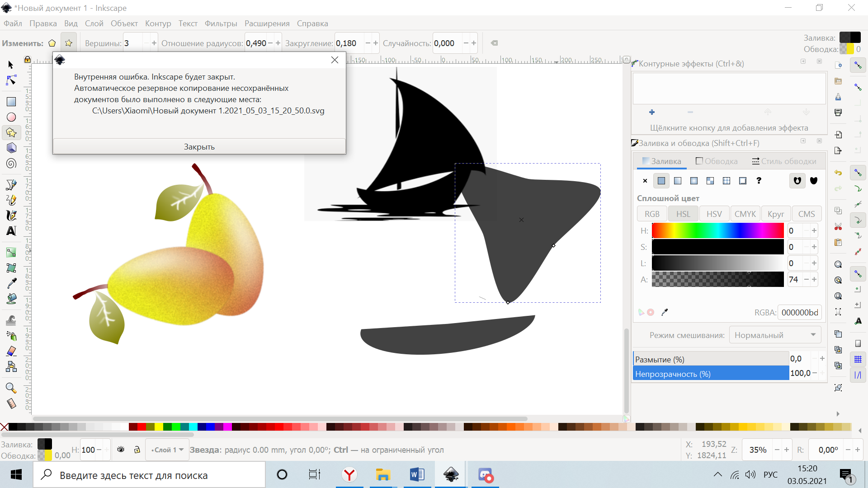Switch to the Обводка tab
Screen dimensions: 868x488
[717, 161]
